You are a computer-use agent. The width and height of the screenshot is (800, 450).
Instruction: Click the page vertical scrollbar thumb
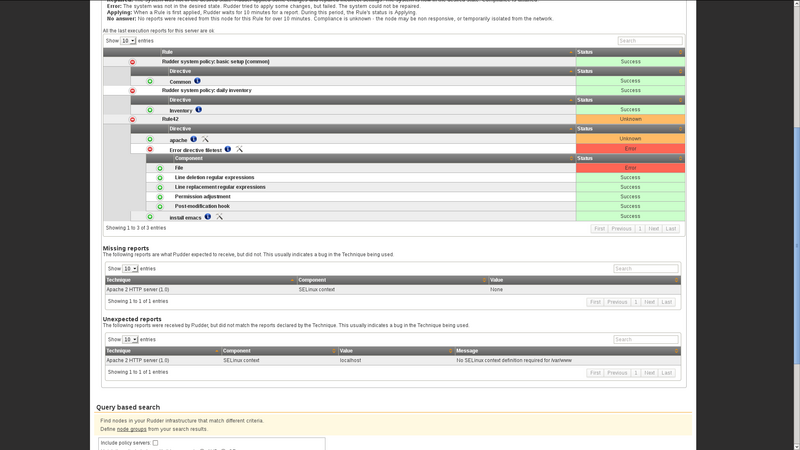click(796, 245)
